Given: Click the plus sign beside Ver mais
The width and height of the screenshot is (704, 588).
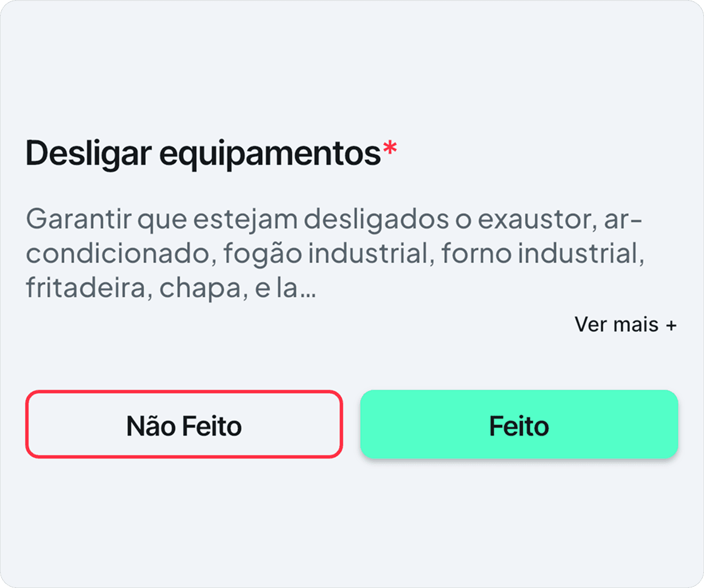Looking at the screenshot, I should pos(671,326).
